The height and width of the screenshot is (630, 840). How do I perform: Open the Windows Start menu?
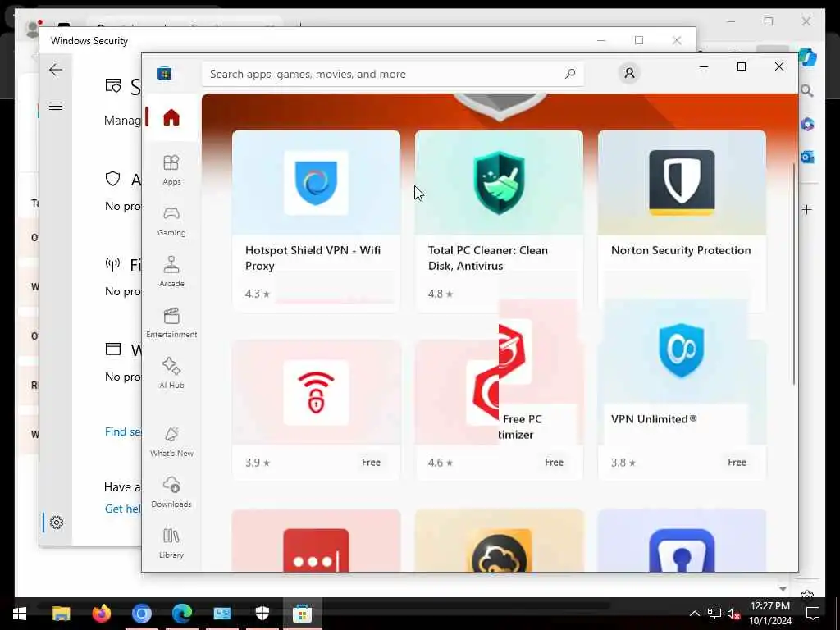point(20,614)
